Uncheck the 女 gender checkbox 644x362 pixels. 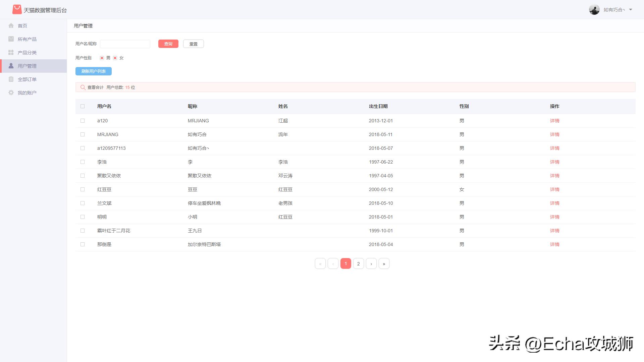pyautogui.click(x=115, y=58)
